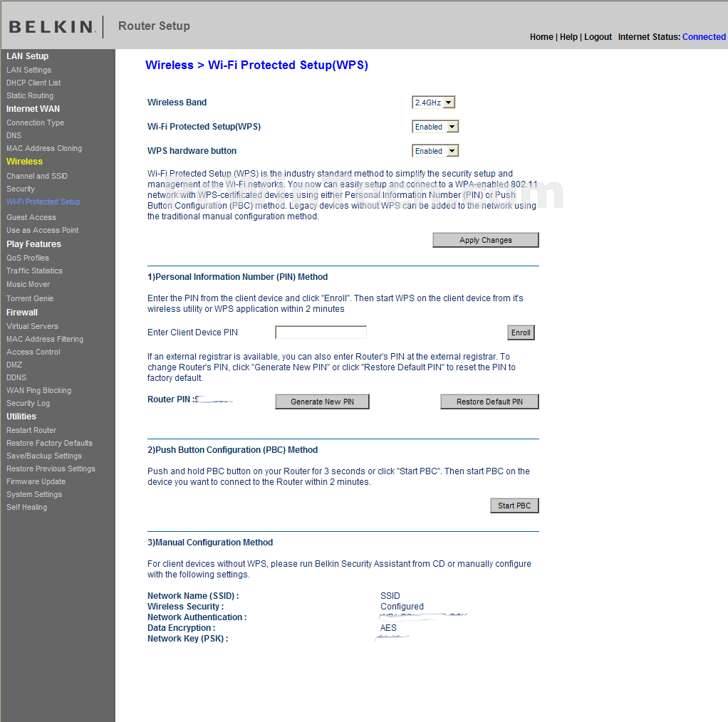Open the Wi-Fi Protected Setup(WPS) Enabled dropdown

coord(435,127)
